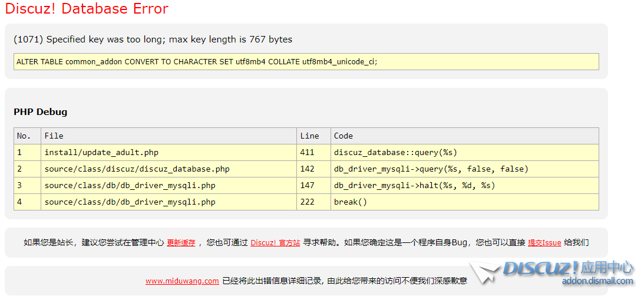The image size is (644, 296).
Task: Click the Code column header
Action: coord(464,136)
